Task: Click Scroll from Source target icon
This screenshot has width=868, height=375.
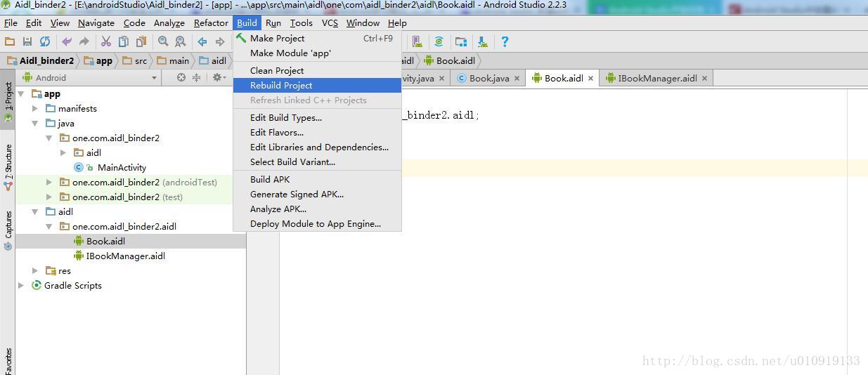Action: pyautogui.click(x=181, y=77)
